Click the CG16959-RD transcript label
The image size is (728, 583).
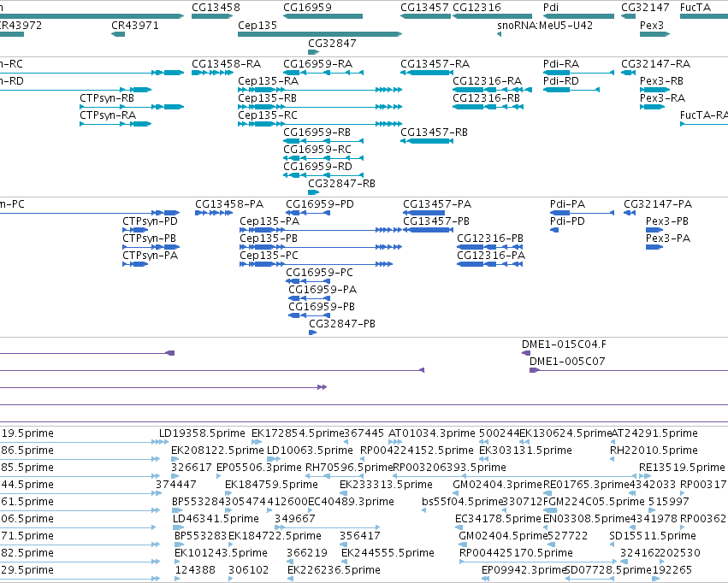pyautogui.click(x=317, y=166)
